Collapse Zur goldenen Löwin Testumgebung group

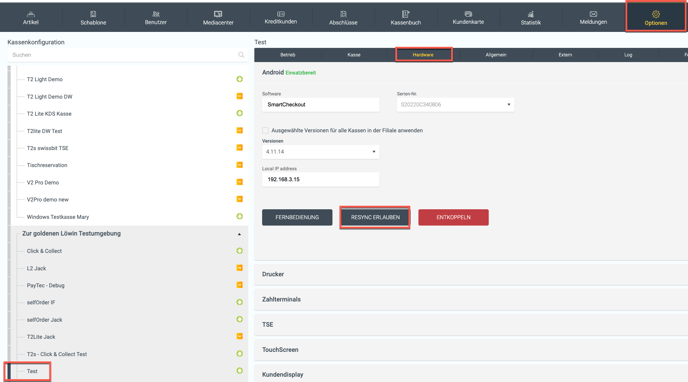239,234
